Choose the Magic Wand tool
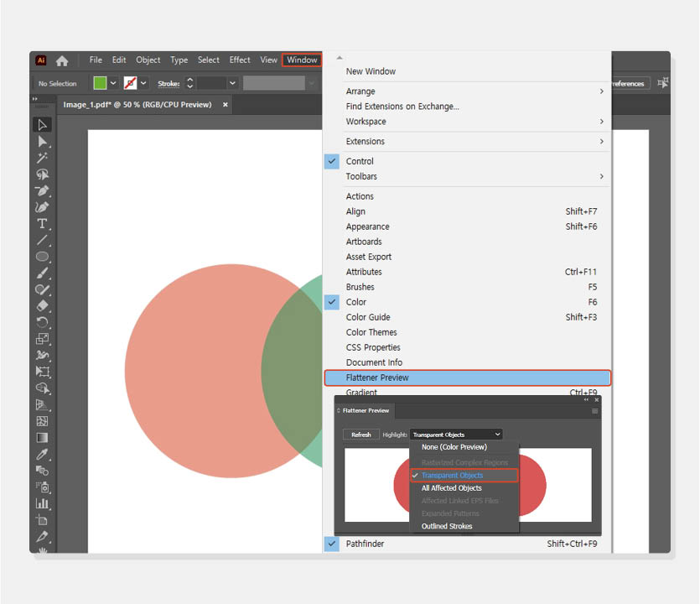Viewport: 700px width, 604px height. point(43,158)
